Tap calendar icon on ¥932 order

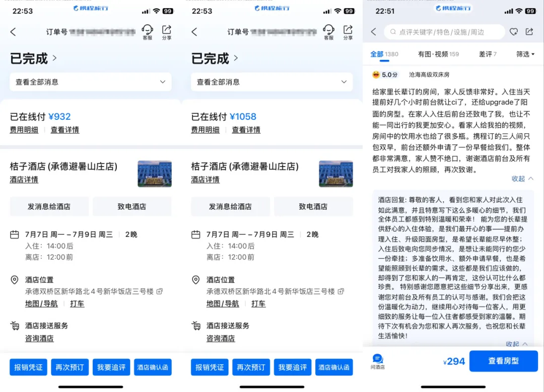tap(15, 234)
